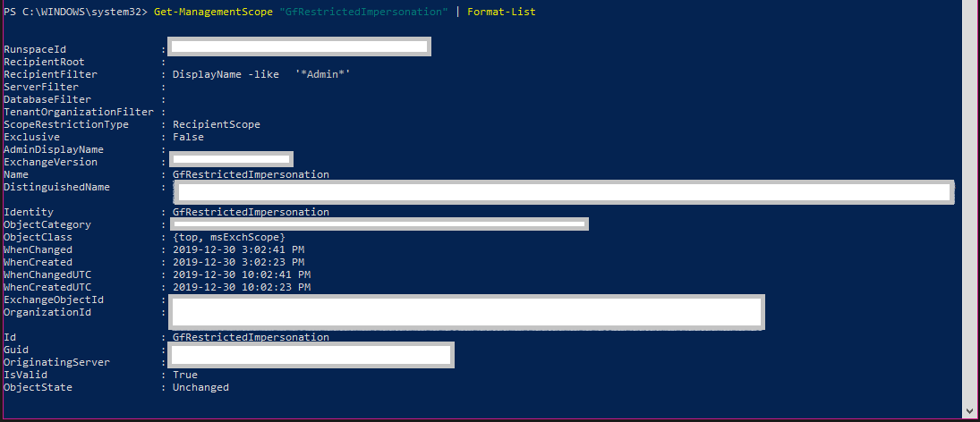
Task: Click the AdminDisplayName label
Action: coord(54,149)
